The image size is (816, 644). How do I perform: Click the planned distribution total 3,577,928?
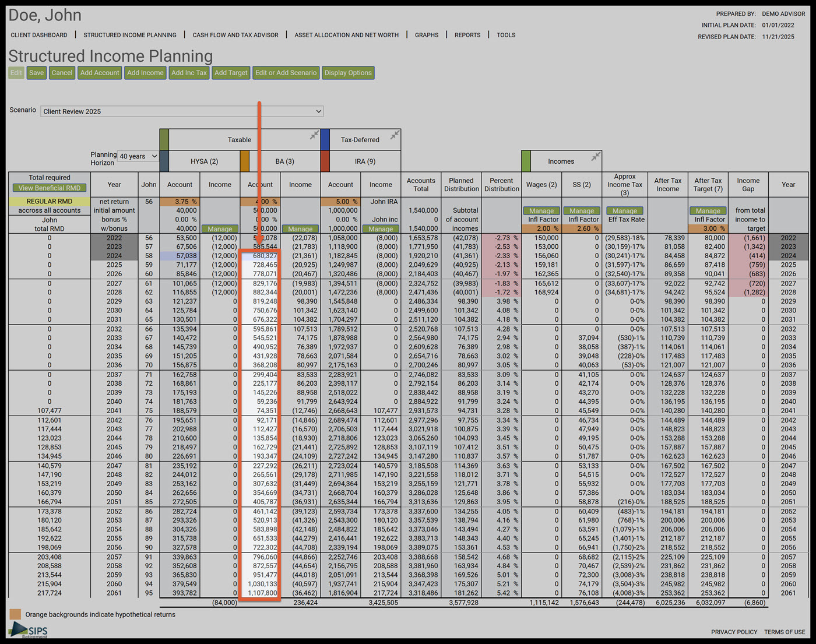point(463,603)
